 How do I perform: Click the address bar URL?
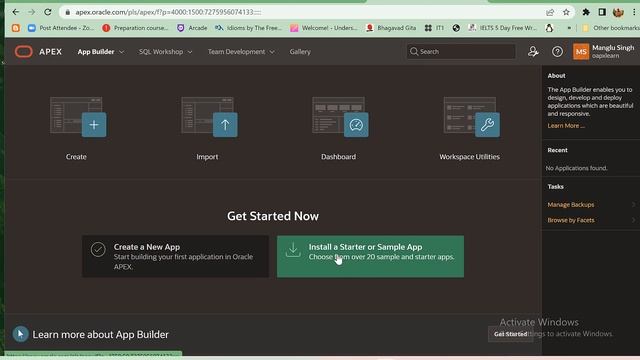168,12
